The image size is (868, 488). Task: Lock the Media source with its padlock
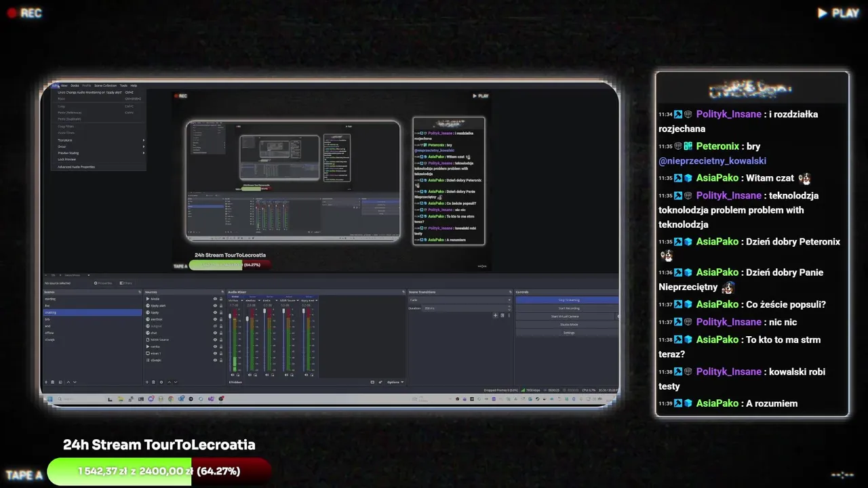point(221,299)
